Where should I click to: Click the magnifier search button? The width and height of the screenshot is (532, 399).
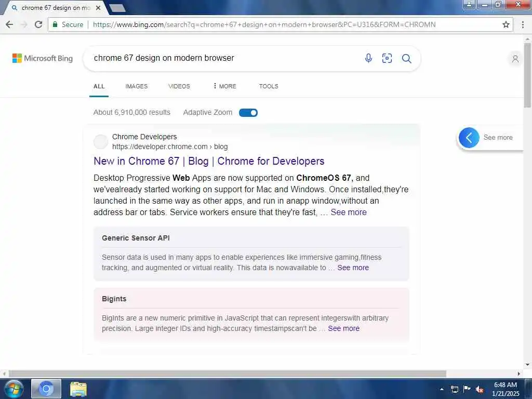tap(406, 59)
